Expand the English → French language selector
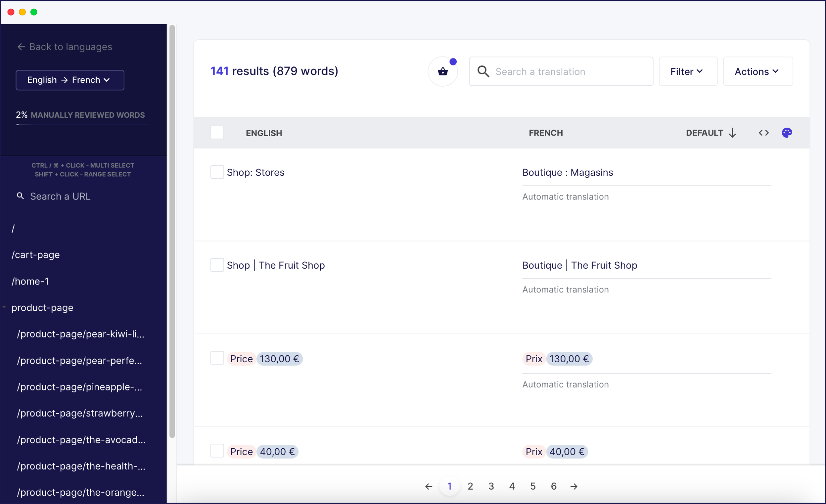This screenshot has height=504, width=826. (x=70, y=79)
